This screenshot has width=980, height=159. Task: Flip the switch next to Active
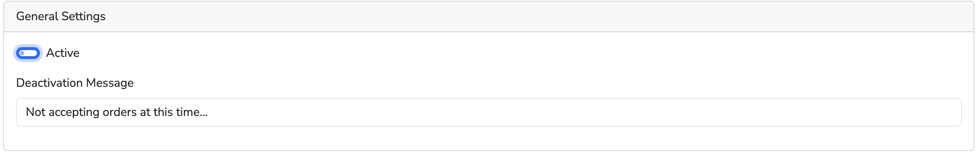[x=28, y=53]
